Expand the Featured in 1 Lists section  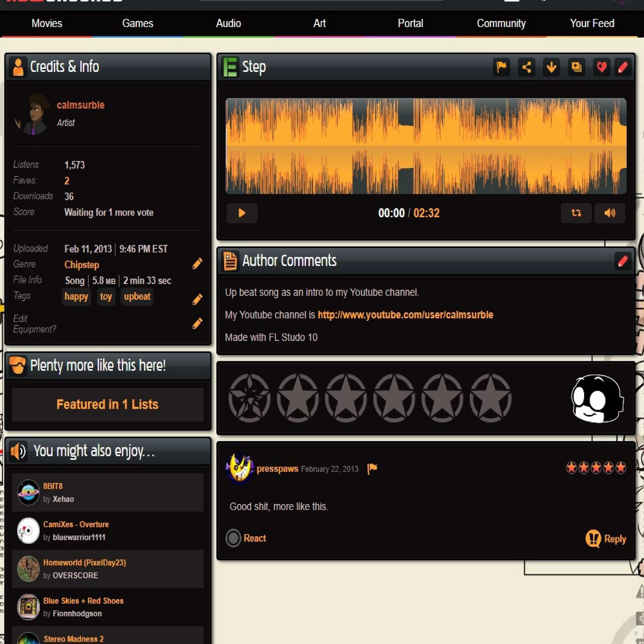click(x=107, y=404)
